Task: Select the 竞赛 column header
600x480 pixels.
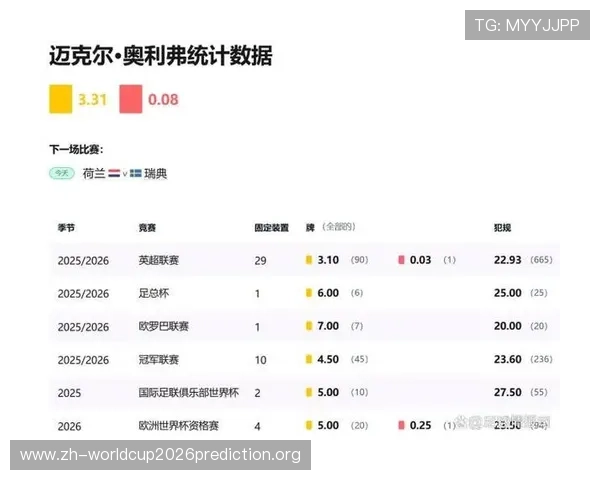Action: click(147, 228)
